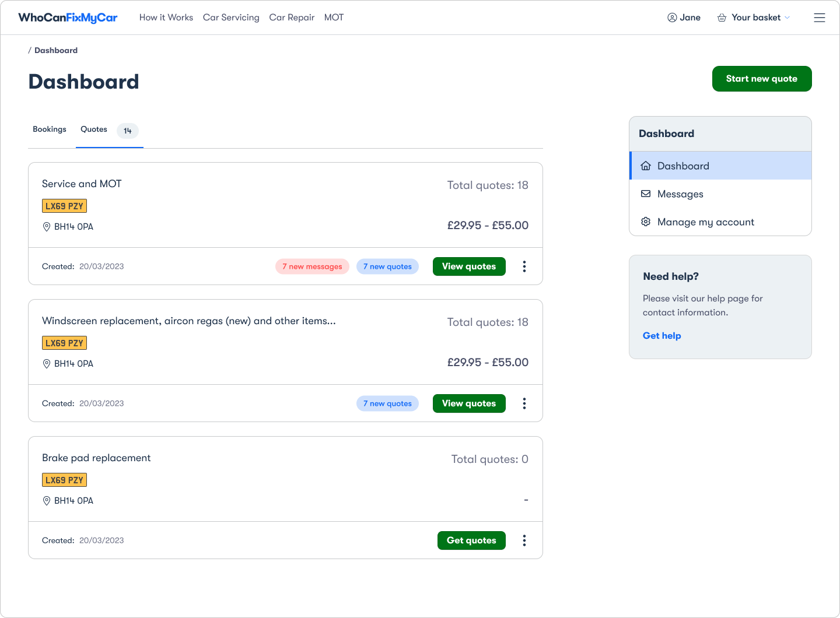Screen dimensions: 840x618
Task: Open the kebab menu on Service and MOT
Action: coord(524,266)
